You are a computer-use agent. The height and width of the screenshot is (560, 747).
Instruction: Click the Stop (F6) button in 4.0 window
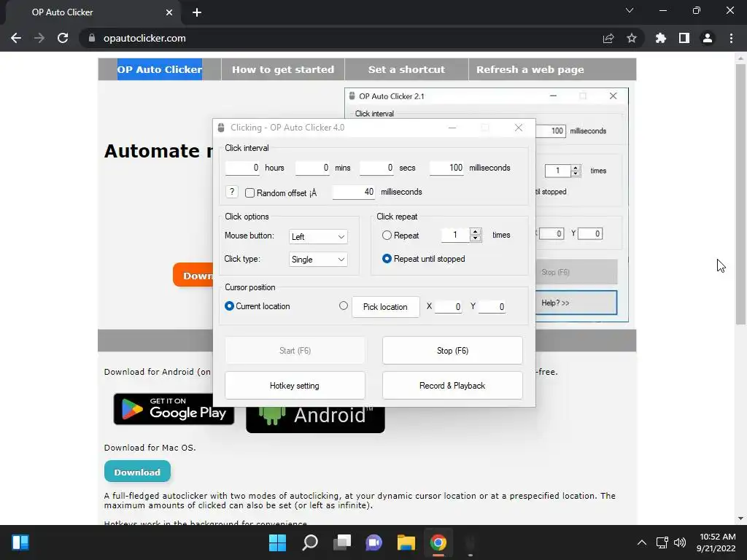(452, 351)
